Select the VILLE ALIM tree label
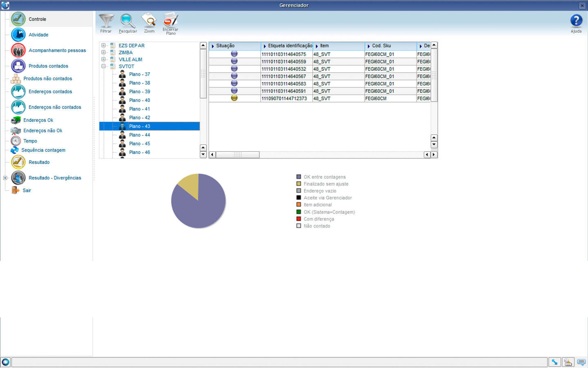This screenshot has height=368, width=588. tap(130, 60)
